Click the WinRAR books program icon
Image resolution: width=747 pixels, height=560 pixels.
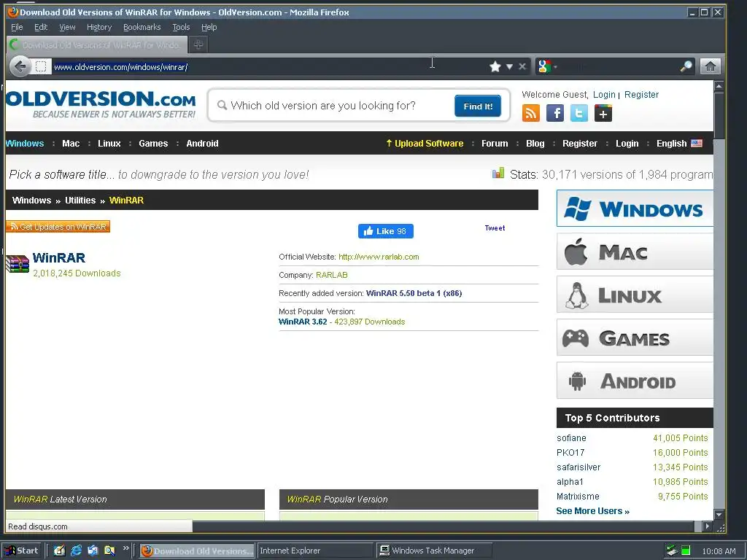pyautogui.click(x=18, y=264)
